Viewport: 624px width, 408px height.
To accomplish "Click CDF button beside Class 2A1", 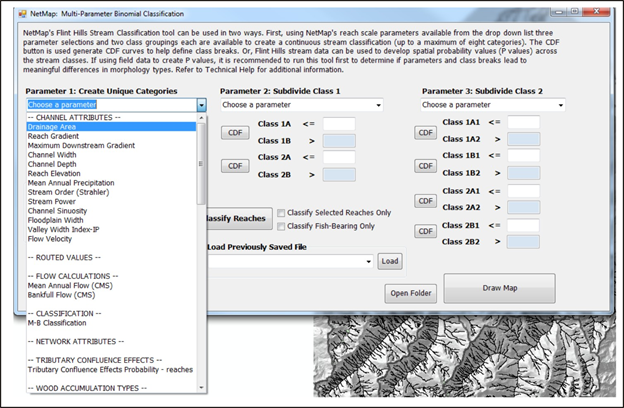I will 425,201.
